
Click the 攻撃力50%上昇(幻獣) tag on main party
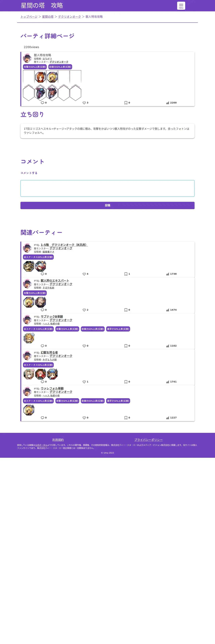(35, 67)
